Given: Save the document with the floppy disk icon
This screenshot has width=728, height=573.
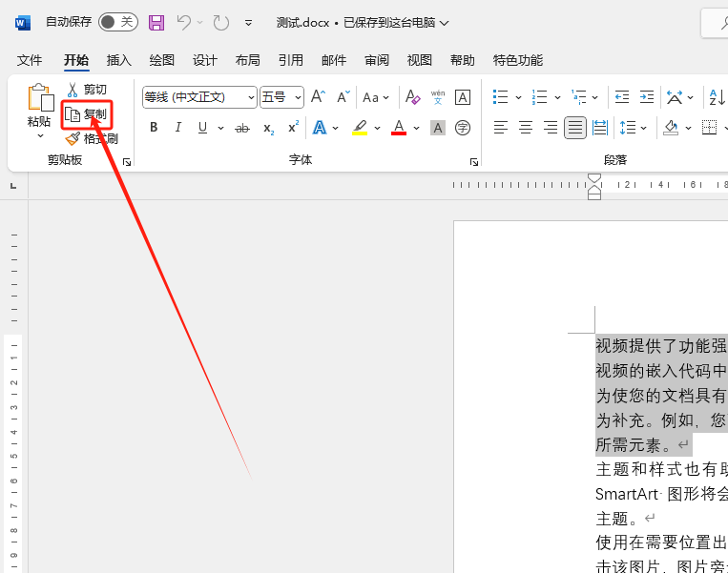Looking at the screenshot, I should click(156, 22).
